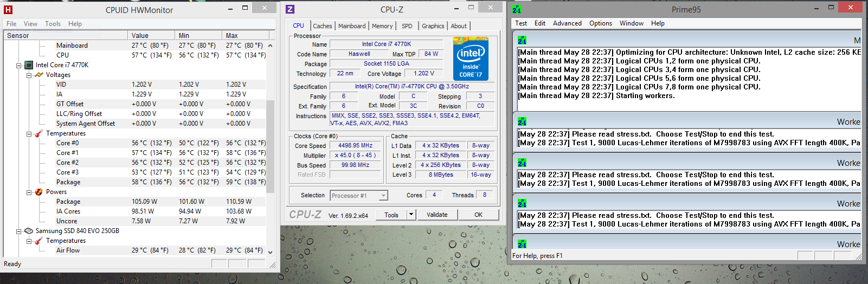Switch to the Graphics tab in CPU-Z
This screenshot has width=868, height=284.
433,26
